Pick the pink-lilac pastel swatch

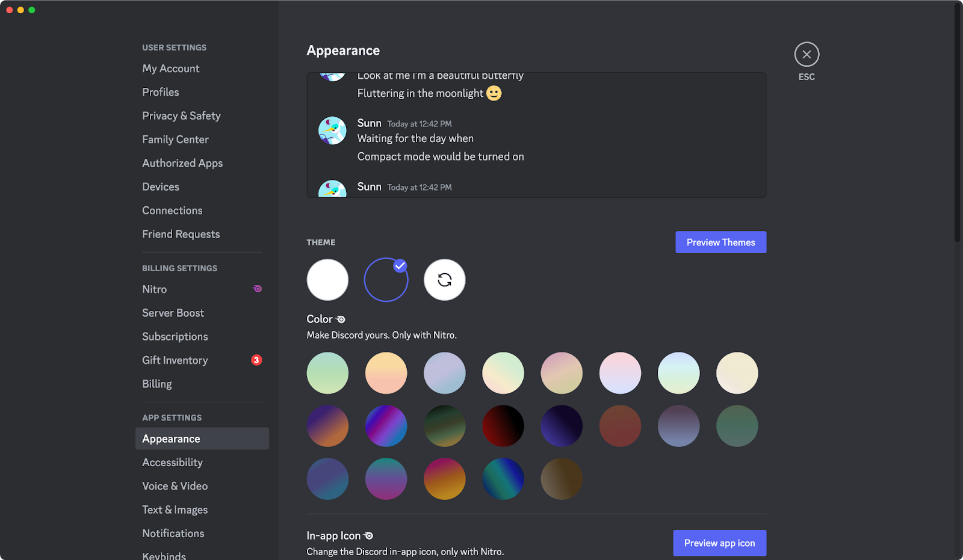point(620,373)
